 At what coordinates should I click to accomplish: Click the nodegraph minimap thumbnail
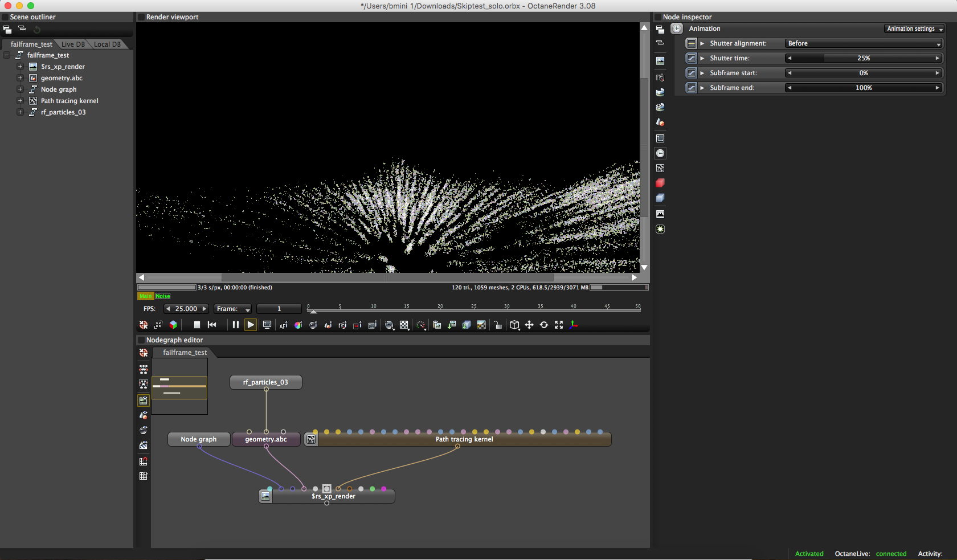coord(179,386)
